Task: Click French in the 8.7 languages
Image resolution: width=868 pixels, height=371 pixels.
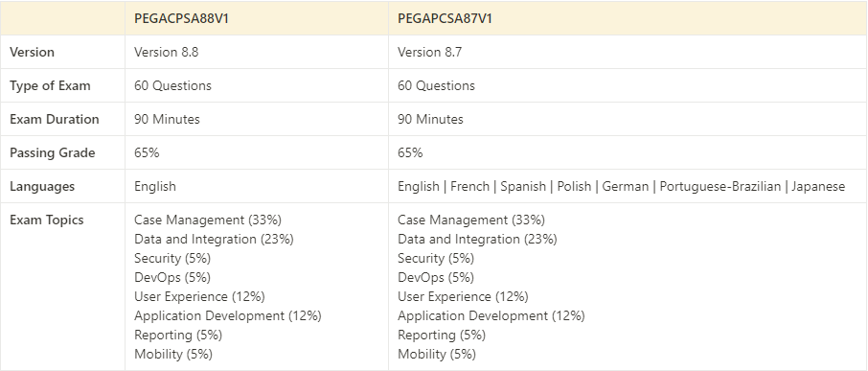Action: coord(470,187)
